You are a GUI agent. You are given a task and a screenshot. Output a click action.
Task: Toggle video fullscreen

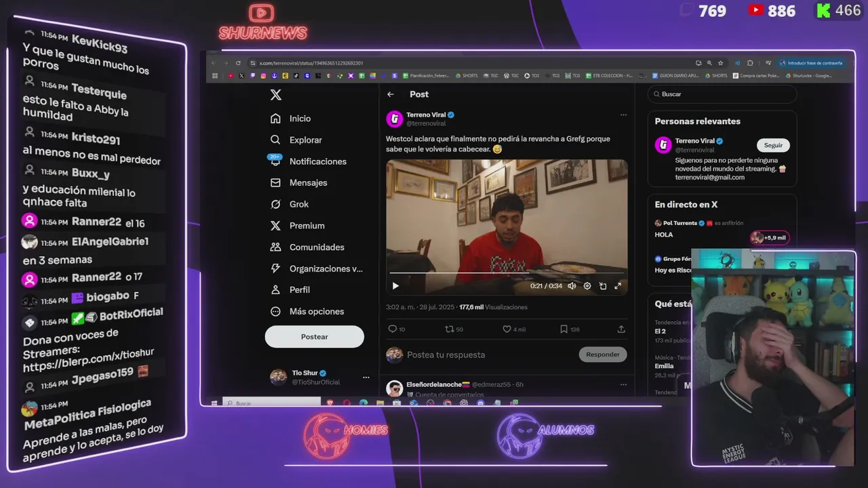tap(618, 286)
